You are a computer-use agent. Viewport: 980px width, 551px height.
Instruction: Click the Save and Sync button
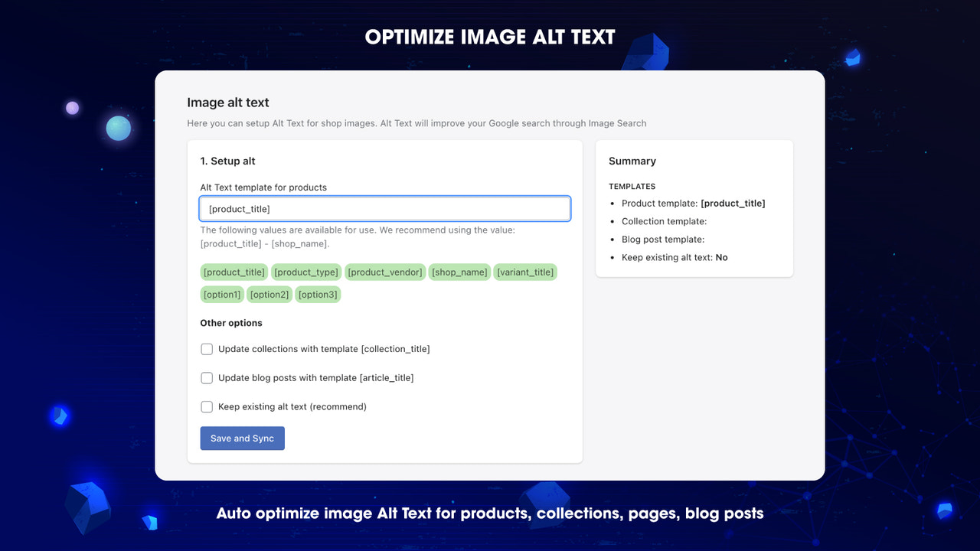(242, 438)
